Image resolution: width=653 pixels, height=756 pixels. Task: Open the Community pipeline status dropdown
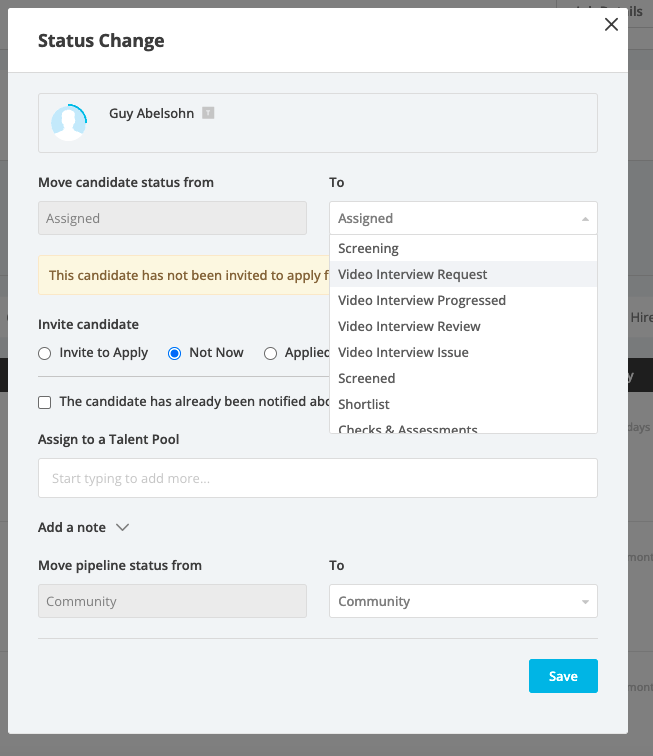coord(463,601)
